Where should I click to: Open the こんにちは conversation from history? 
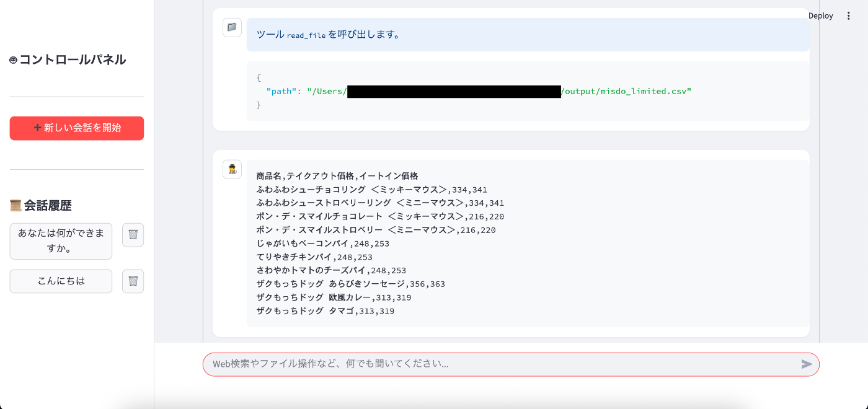pyautogui.click(x=61, y=281)
